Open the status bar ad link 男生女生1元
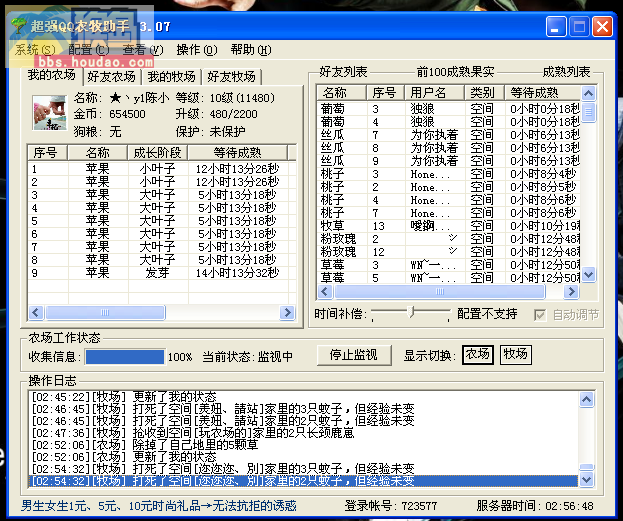Image resolution: width=623 pixels, height=521 pixels. [159, 506]
